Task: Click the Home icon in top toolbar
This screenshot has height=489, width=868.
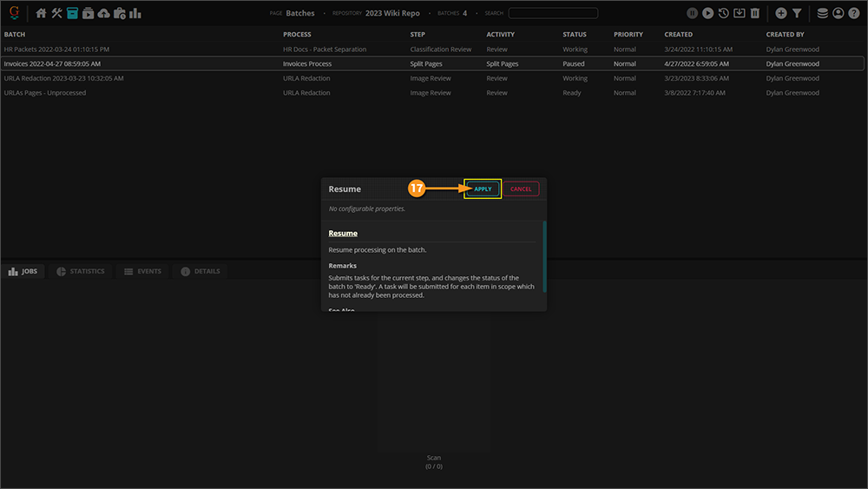Action: (41, 13)
